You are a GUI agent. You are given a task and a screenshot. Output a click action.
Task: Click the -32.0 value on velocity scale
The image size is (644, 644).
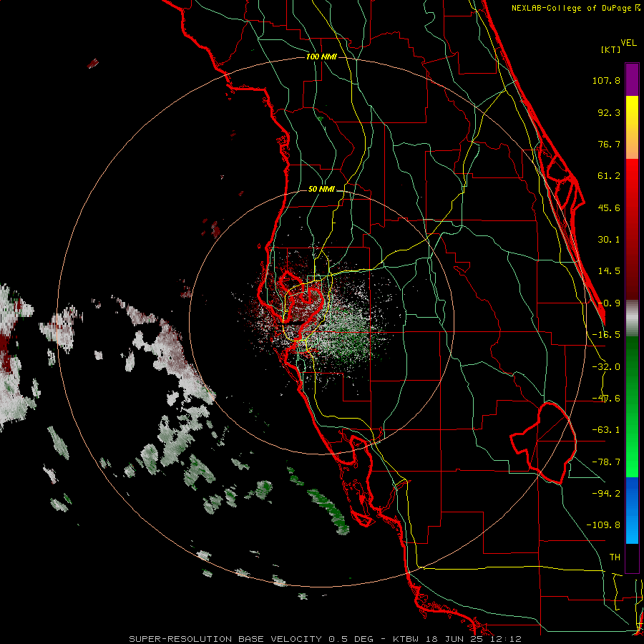tap(606, 367)
